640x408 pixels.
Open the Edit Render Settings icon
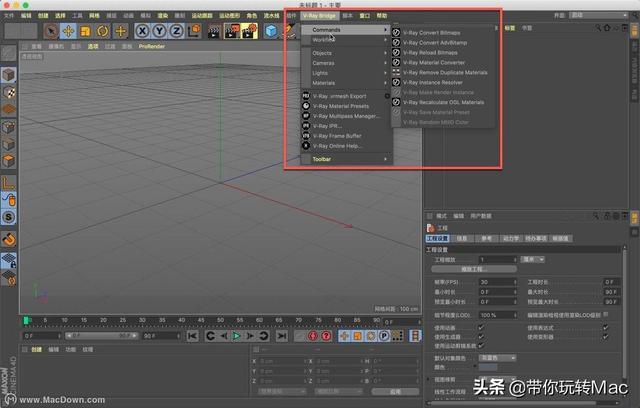[x=249, y=31]
